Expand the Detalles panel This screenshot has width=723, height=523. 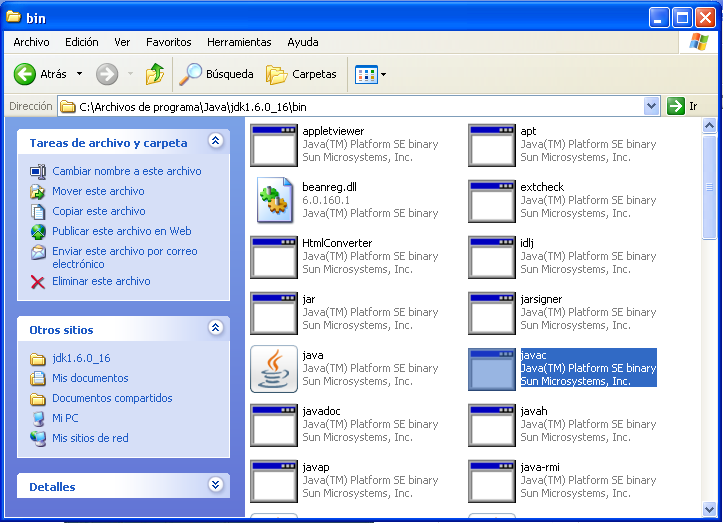215,485
